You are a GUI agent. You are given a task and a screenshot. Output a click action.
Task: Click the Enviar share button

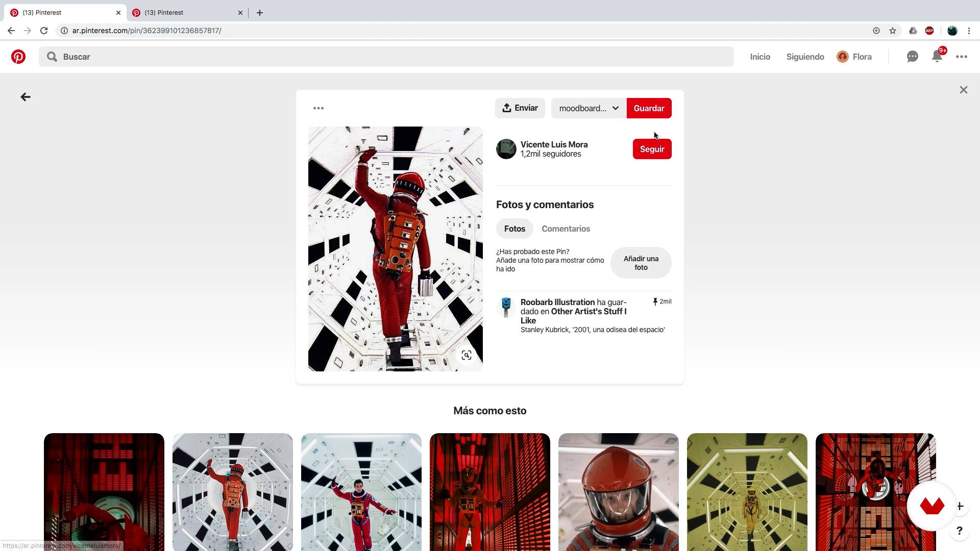pyautogui.click(x=520, y=108)
